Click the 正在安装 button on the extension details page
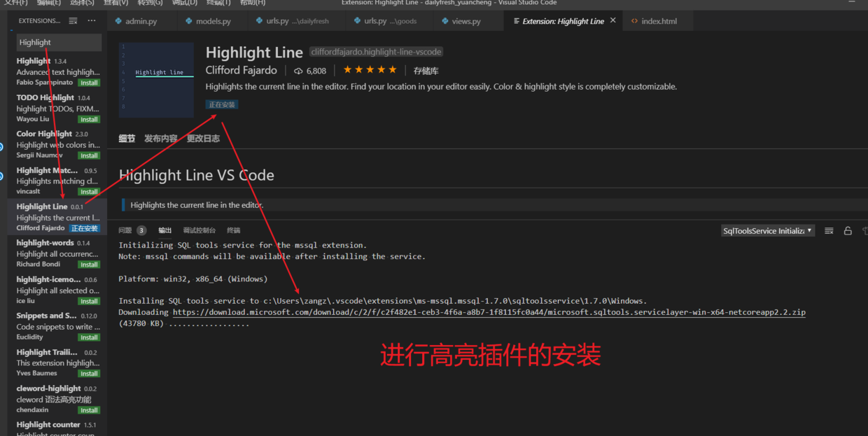The width and height of the screenshot is (868, 436). click(222, 104)
